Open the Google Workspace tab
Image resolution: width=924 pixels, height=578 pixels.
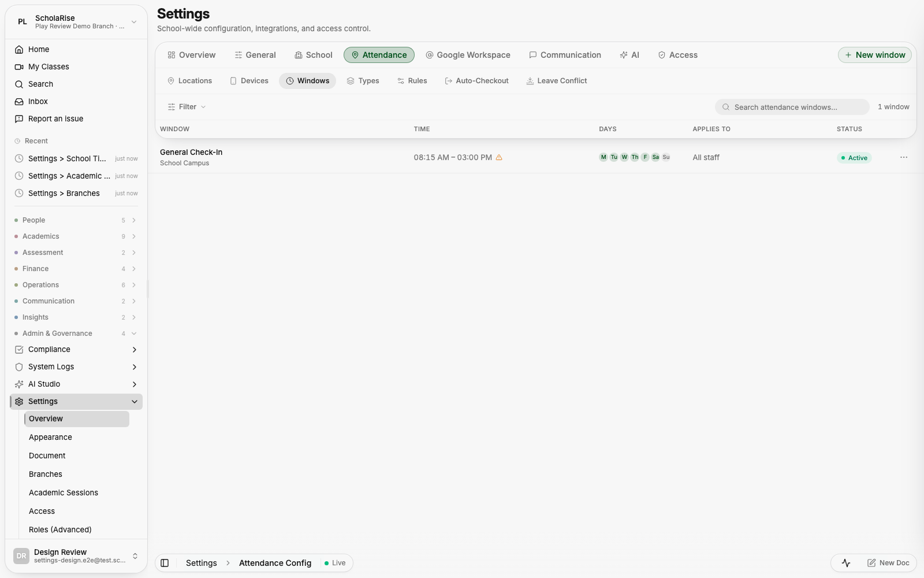[x=468, y=55]
